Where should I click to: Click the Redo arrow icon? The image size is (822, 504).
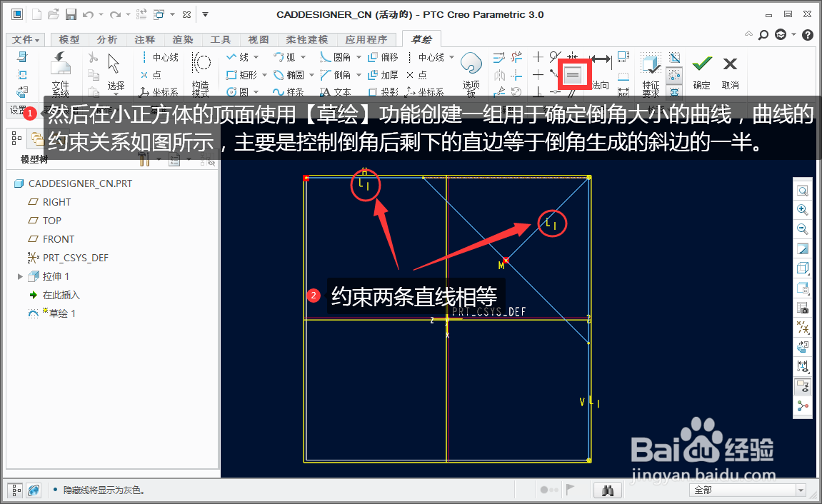coord(115,15)
